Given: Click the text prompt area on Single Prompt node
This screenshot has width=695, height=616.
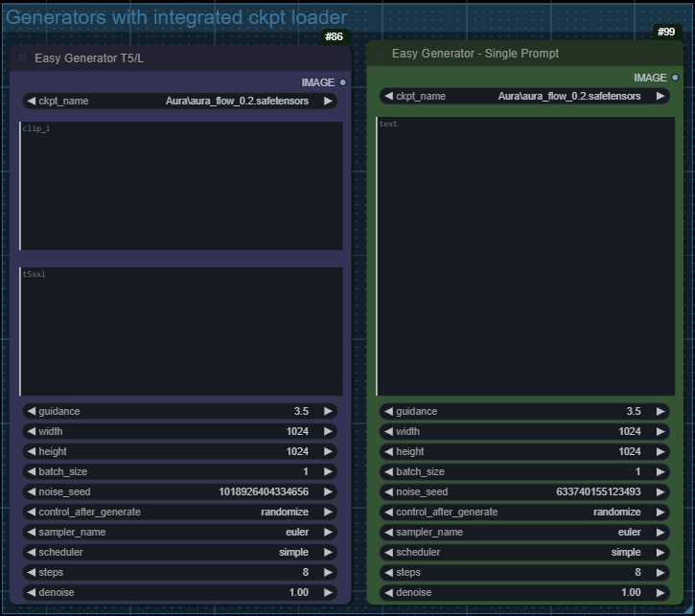Looking at the screenshot, I should click(524, 256).
